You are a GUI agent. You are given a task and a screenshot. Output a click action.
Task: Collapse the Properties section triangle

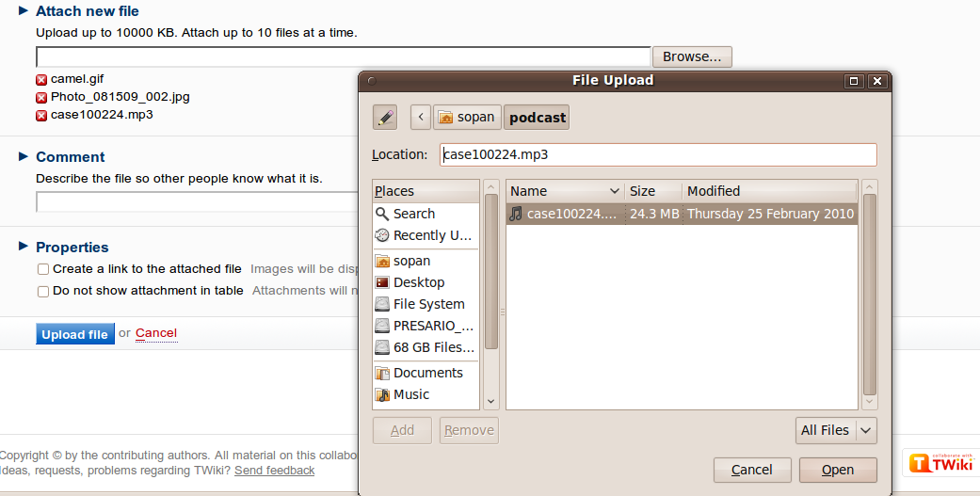pos(24,247)
